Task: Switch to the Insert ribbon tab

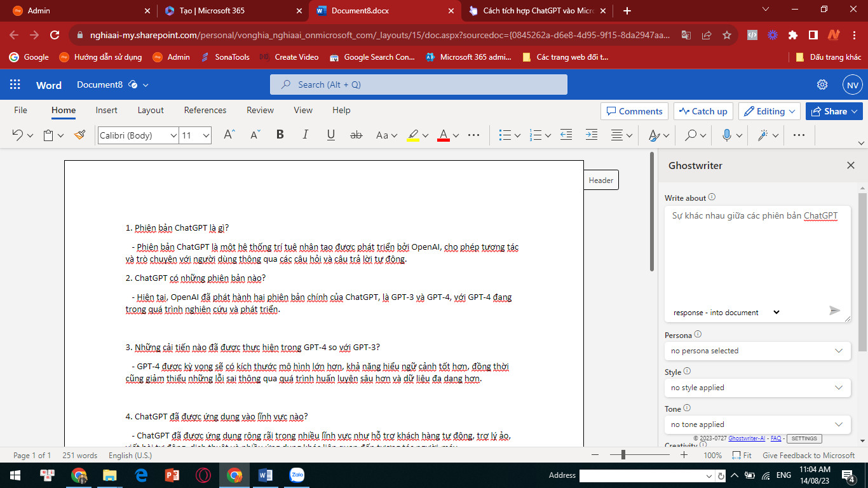Action: pos(106,110)
